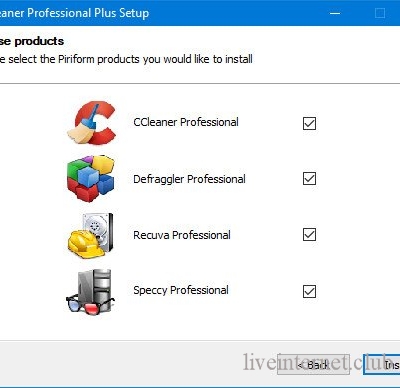Viewport: 400px width, 388px height.
Task: Click the Piriform products instruction text
Action: tap(126, 59)
